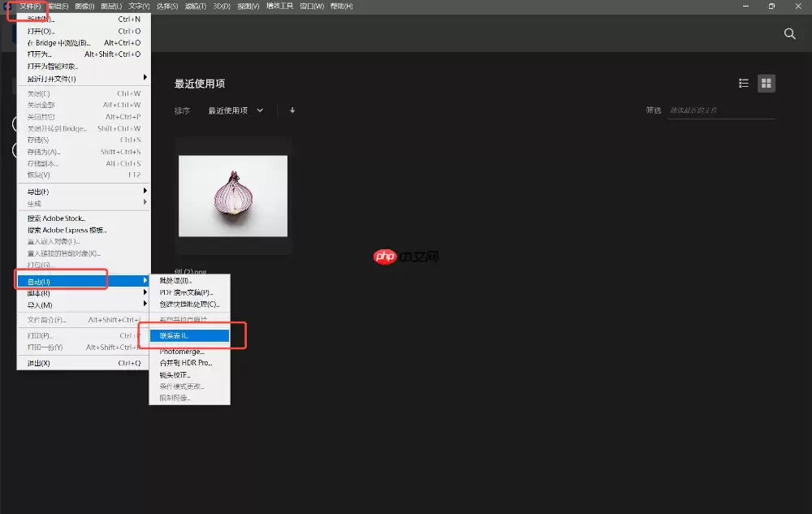This screenshot has height=514, width=812.
Task: Open the onion image thumbnail 例(2).png
Action: click(232, 195)
